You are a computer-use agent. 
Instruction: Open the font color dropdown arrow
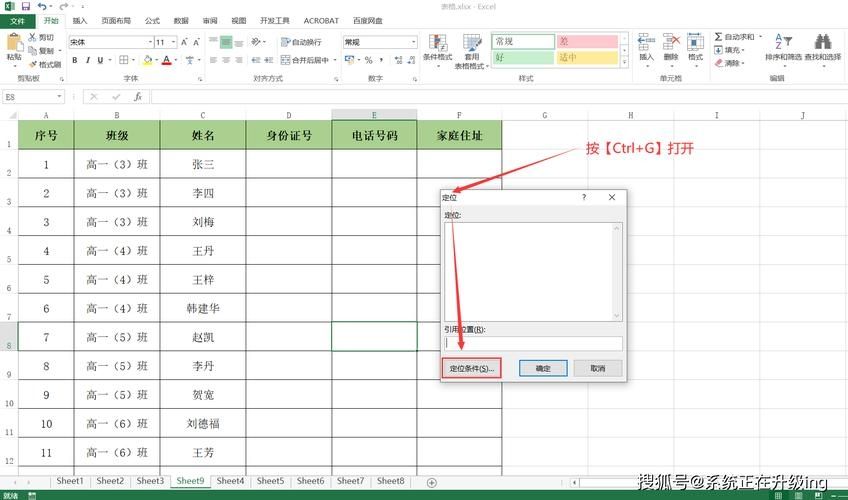pos(176,60)
